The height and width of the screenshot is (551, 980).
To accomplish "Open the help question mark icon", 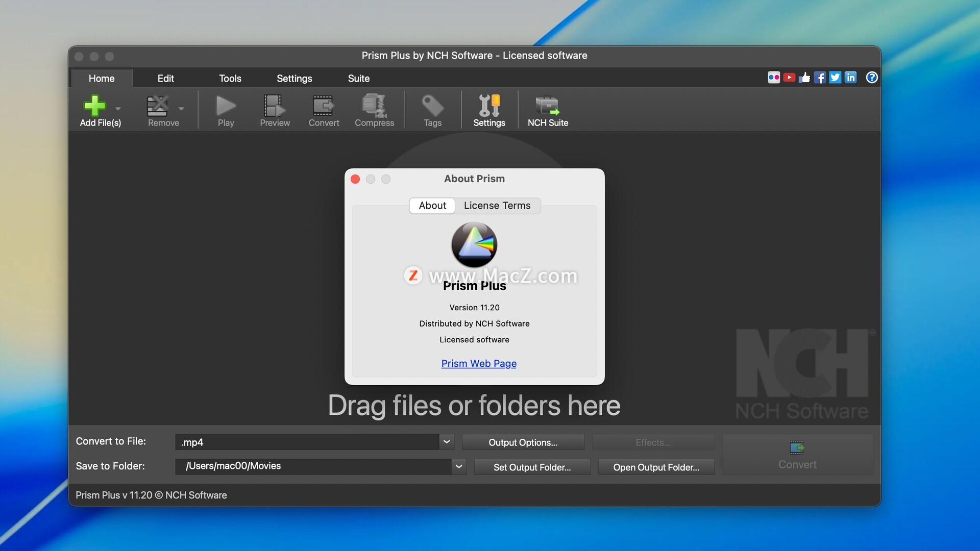I will tap(872, 78).
